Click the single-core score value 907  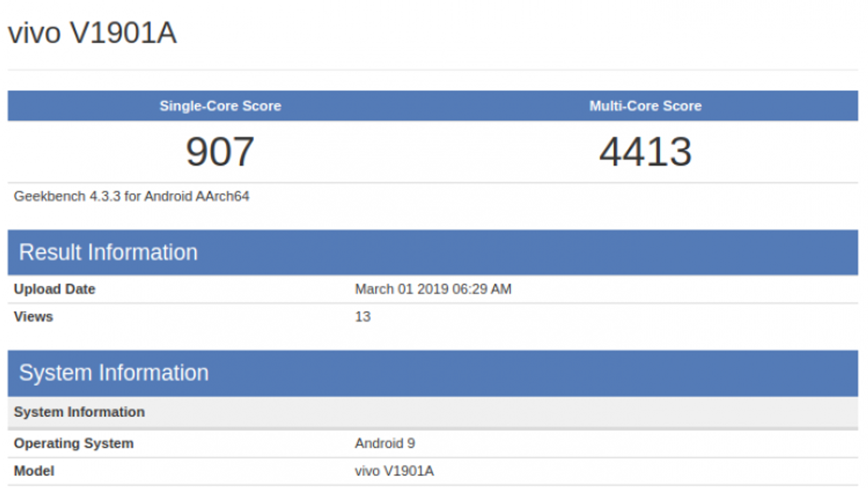pyautogui.click(x=220, y=151)
